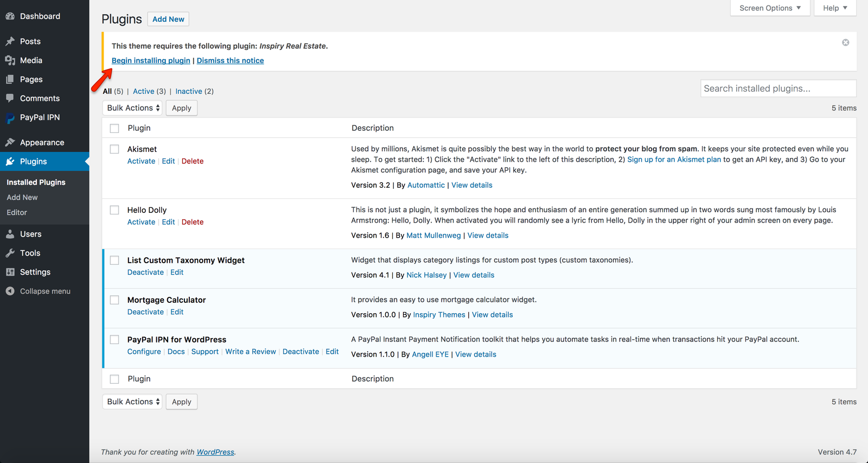Open Configure for PayPal IPN plugin
The image size is (868, 463).
144,352
